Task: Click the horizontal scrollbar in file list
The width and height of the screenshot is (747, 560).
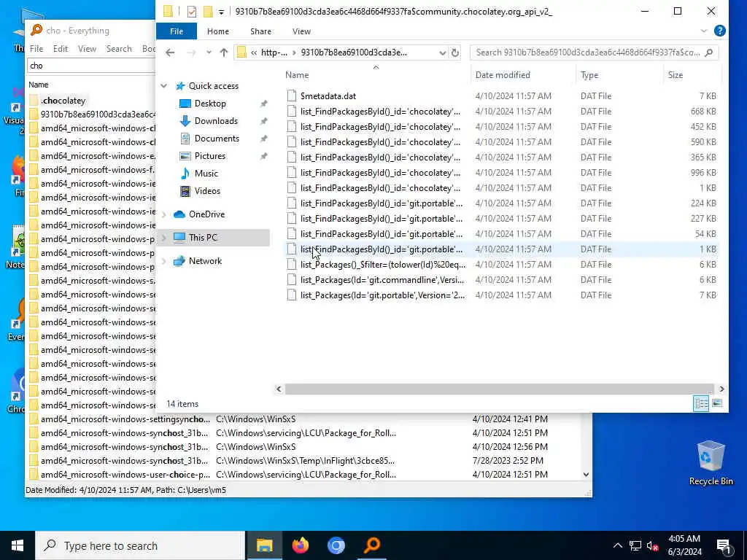Action: pos(499,389)
